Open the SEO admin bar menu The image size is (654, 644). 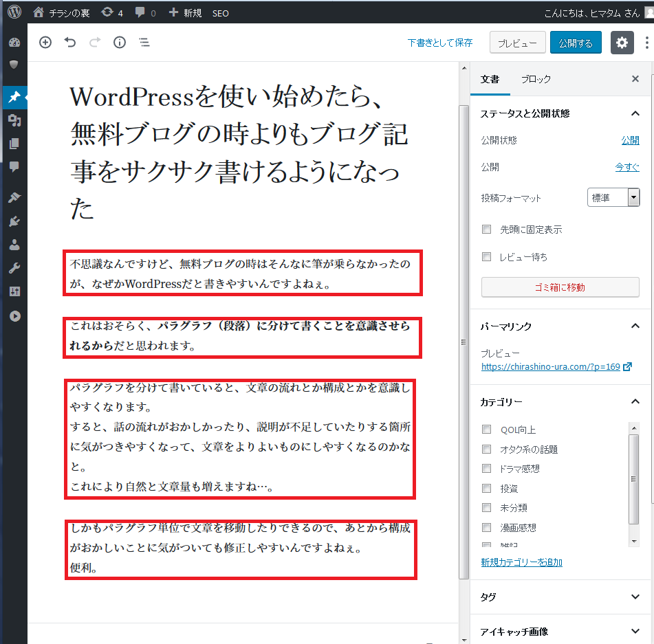(x=220, y=13)
